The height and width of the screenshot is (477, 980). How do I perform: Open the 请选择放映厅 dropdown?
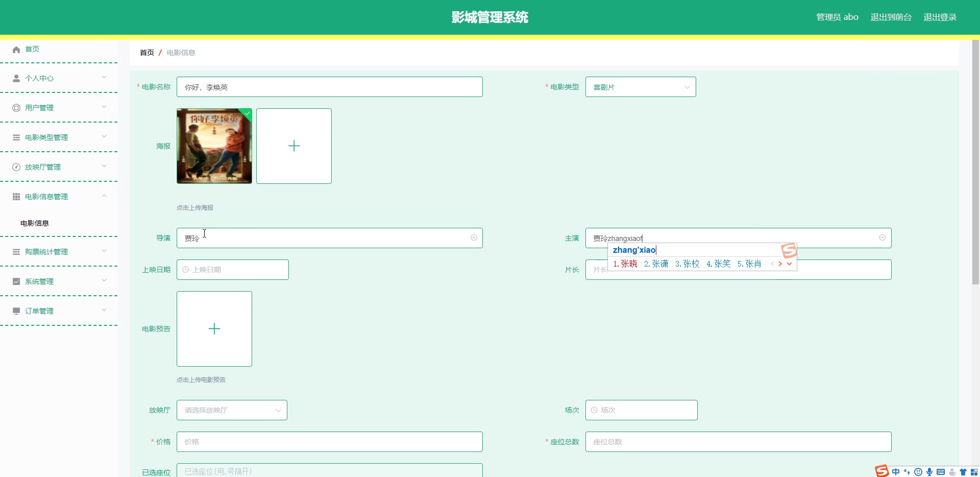[232, 410]
